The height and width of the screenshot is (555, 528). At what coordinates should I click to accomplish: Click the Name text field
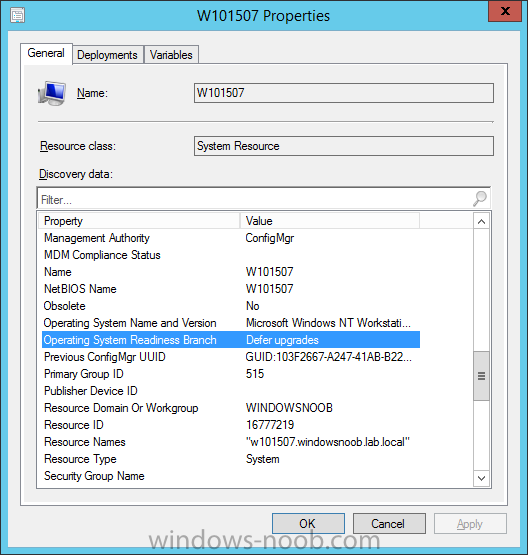click(344, 93)
